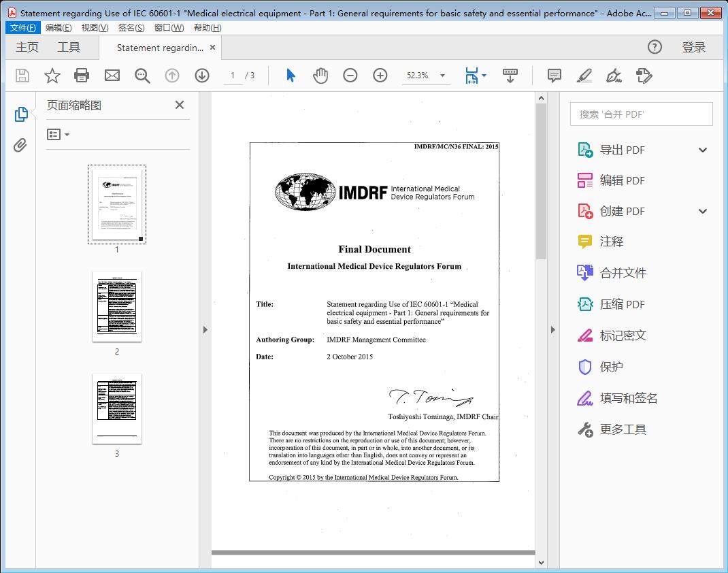Open fit page options dropdown arrow

tap(484, 76)
